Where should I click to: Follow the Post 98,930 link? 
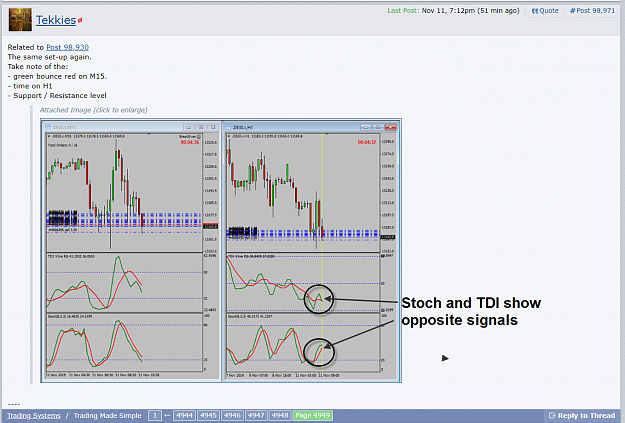(x=67, y=47)
